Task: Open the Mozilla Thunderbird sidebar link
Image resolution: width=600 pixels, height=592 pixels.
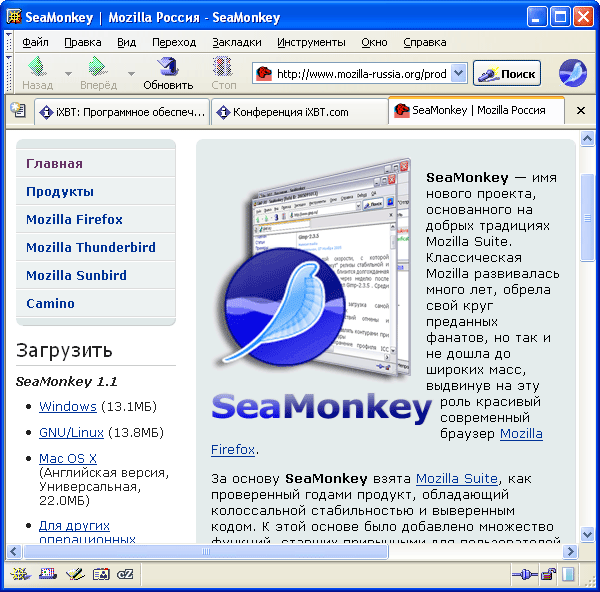Action: pos(91,248)
